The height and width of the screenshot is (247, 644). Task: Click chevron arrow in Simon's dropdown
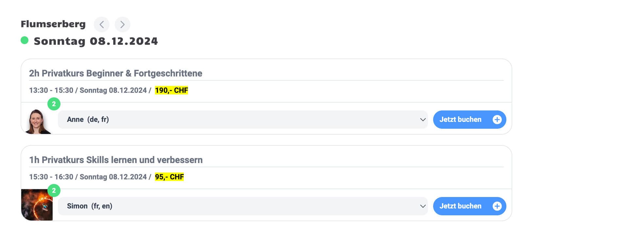(423, 206)
